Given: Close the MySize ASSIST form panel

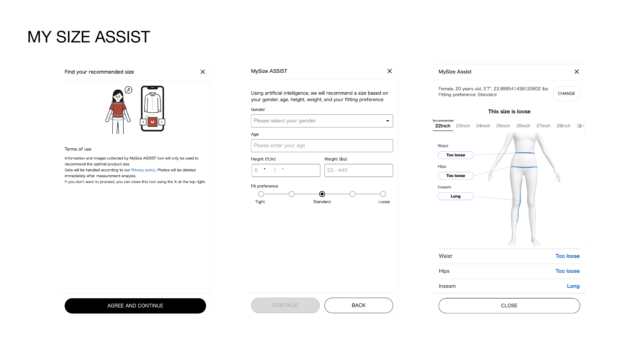Looking at the screenshot, I should click(389, 71).
